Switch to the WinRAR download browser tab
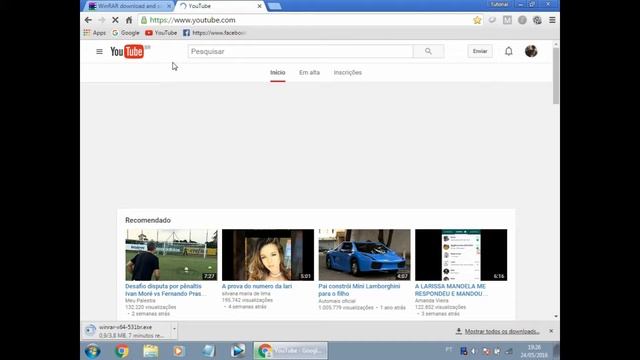The image size is (640, 360). [x=129, y=6]
